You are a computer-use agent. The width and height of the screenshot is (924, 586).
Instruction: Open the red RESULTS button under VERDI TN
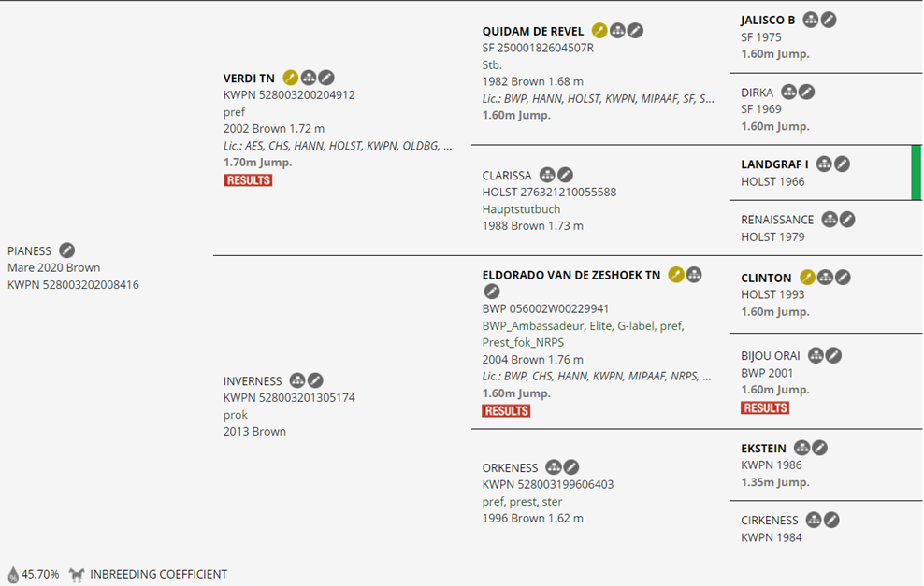(x=248, y=180)
